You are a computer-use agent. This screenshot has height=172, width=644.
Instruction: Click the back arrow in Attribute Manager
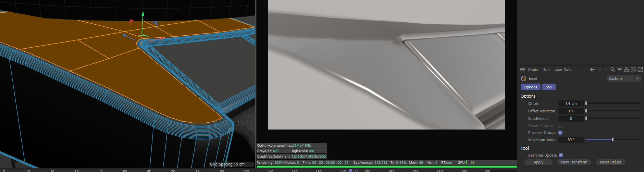pyautogui.click(x=592, y=70)
